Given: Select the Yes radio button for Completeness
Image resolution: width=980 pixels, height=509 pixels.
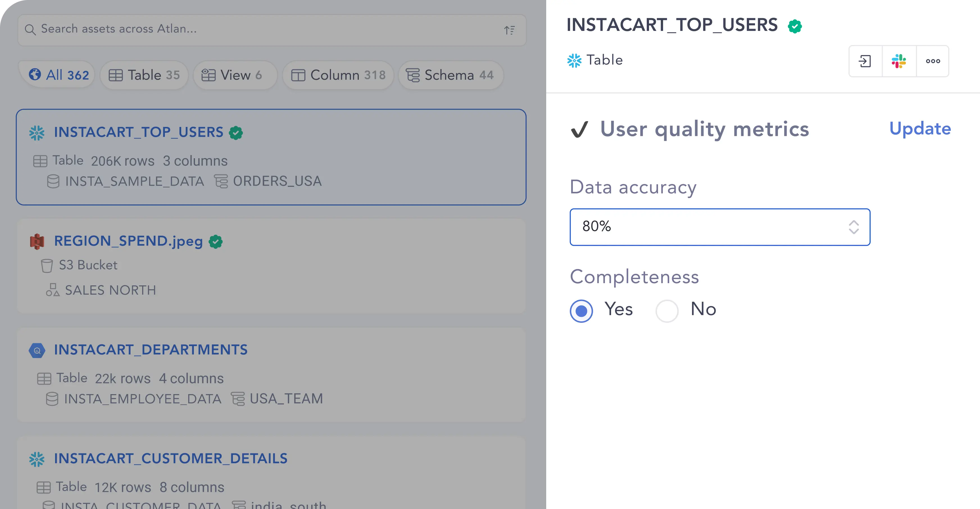Looking at the screenshot, I should (581, 310).
